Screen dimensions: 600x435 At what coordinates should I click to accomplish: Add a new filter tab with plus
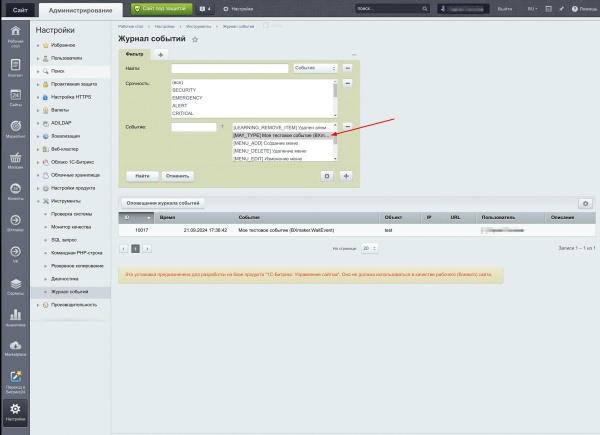click(162, 53)
